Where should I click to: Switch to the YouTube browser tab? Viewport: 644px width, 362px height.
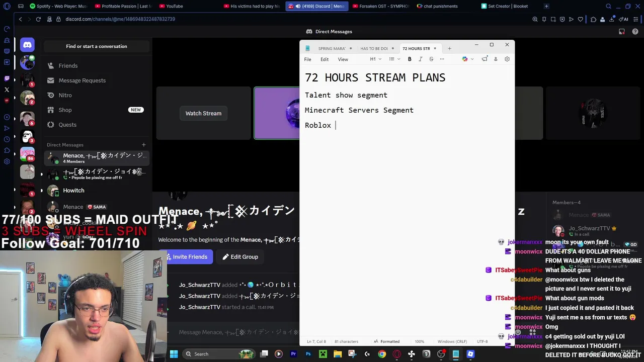tap(174, 7)
